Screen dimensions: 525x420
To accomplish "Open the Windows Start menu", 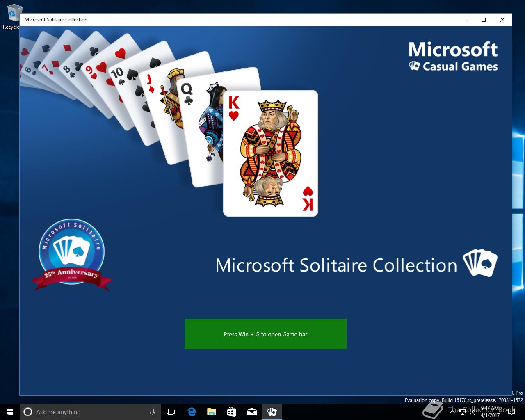I will tap(10, 412).
